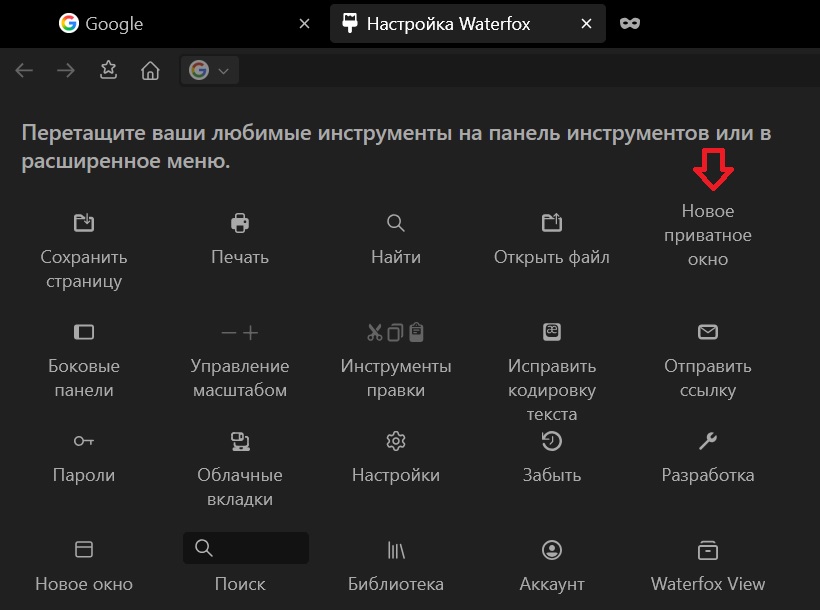Click the Библиотека text label

point(396,583)
